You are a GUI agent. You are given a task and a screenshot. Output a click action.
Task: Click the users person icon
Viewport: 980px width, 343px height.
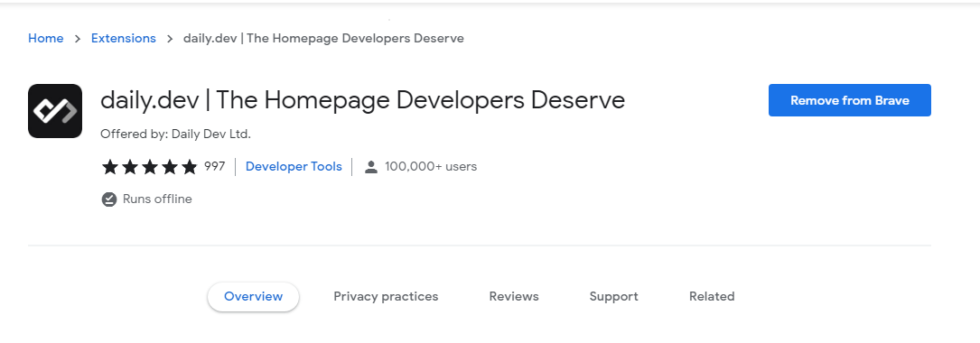click(371, 167)
